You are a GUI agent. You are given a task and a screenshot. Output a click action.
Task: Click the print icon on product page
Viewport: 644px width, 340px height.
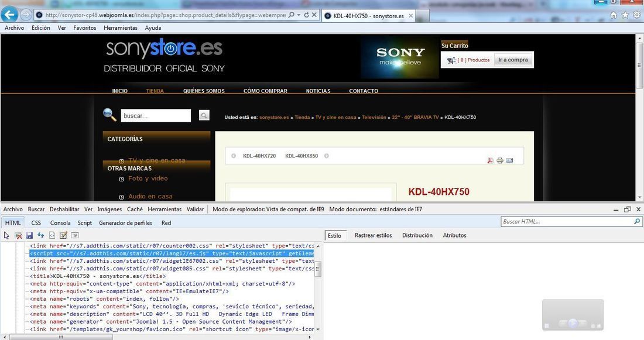pos(499,160)
